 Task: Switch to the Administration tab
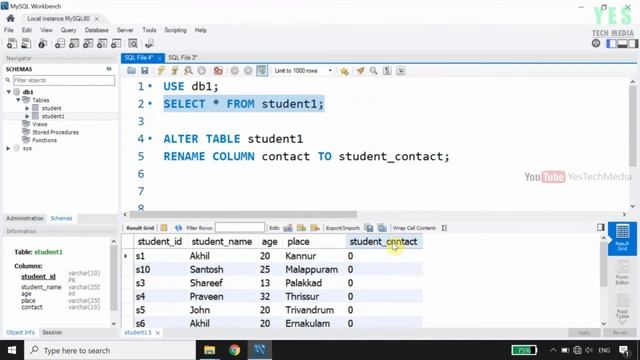[x=24, y=218]
